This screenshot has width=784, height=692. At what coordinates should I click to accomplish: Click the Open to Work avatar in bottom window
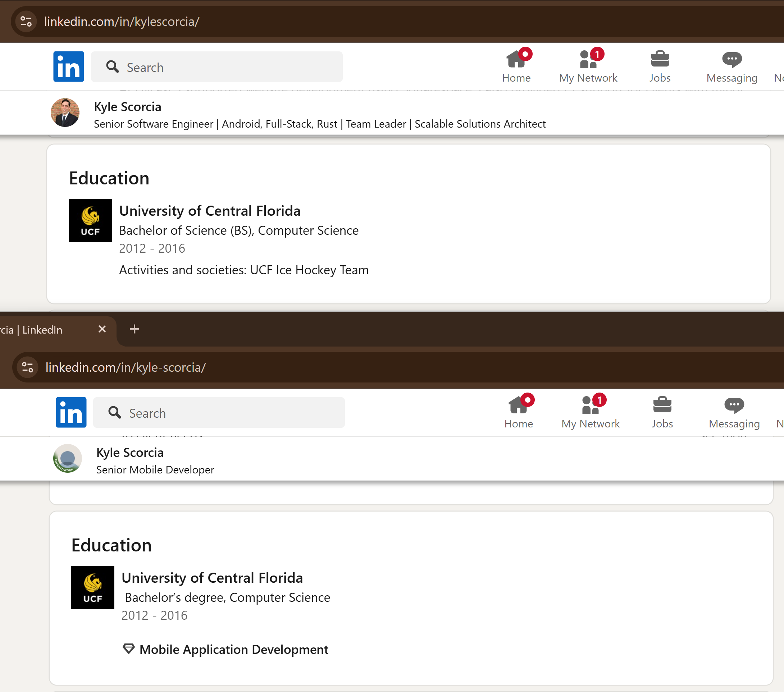tap(68, 459)
